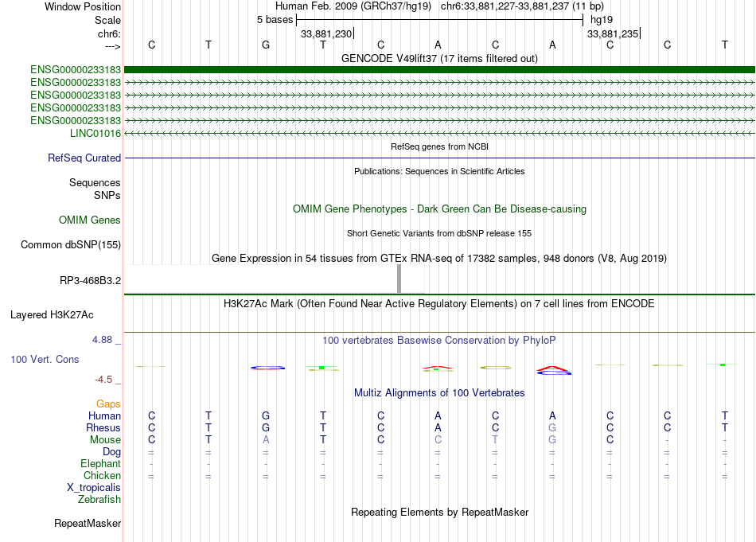Select the Chicken alignment row label
Image resolution: width=756 pixels, height=542 pixels.
[x=102, y=475]
